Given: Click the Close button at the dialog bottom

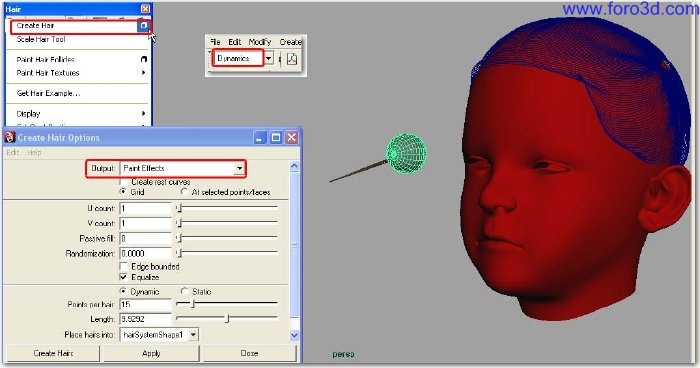Looking at the screenshot, I should [249, 353].
